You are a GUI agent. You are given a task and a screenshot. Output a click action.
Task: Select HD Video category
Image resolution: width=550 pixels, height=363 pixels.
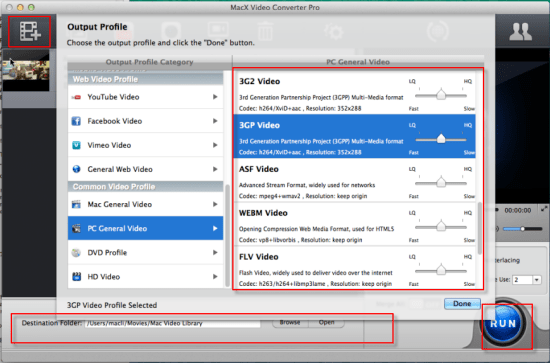click(145, 277)
